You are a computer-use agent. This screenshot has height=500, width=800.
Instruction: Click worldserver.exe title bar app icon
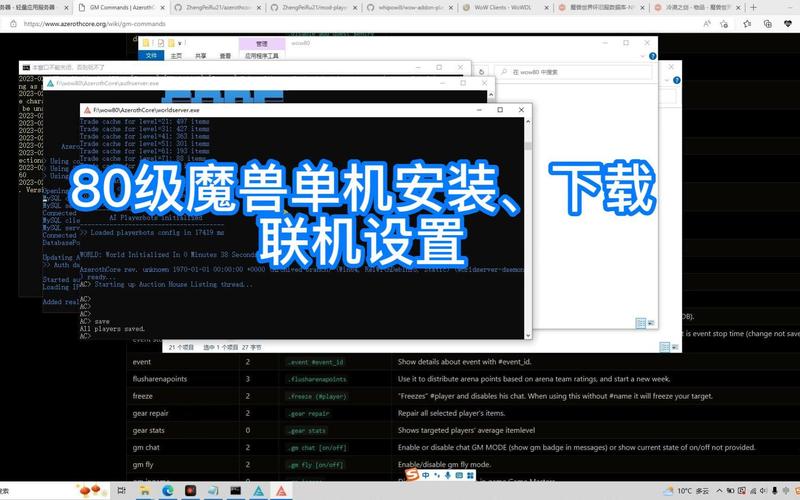tap(87, 110)
